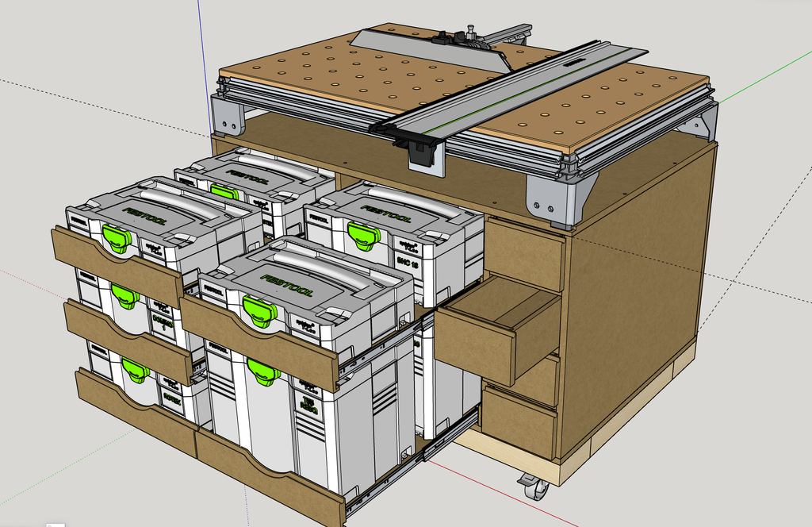Pick the gray corner bracket at the table's front-right

point(561,197)
